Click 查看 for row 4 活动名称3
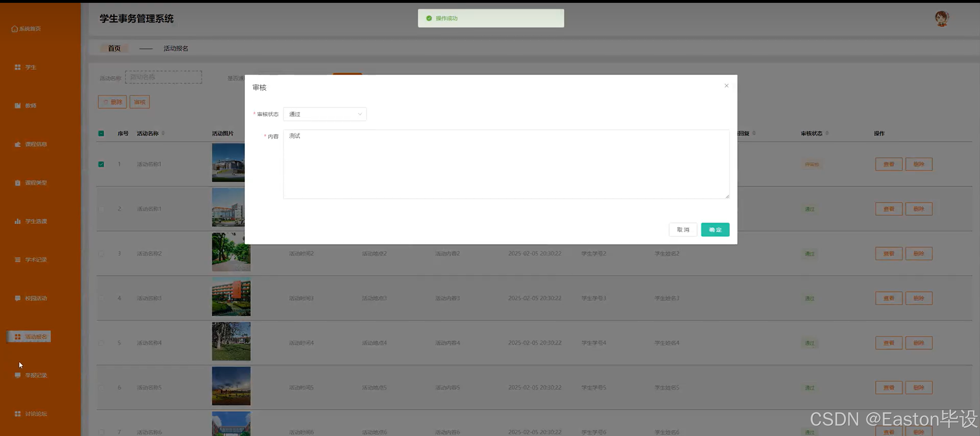 coord(889,298)
